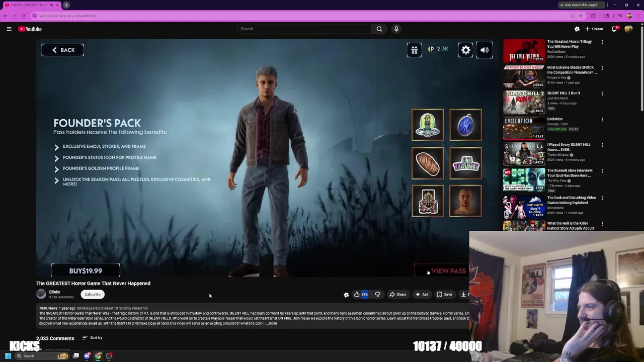The height and width of the screenshot is (362, 644).
Task: Click the Share button under the video
Action: point(398,294)
